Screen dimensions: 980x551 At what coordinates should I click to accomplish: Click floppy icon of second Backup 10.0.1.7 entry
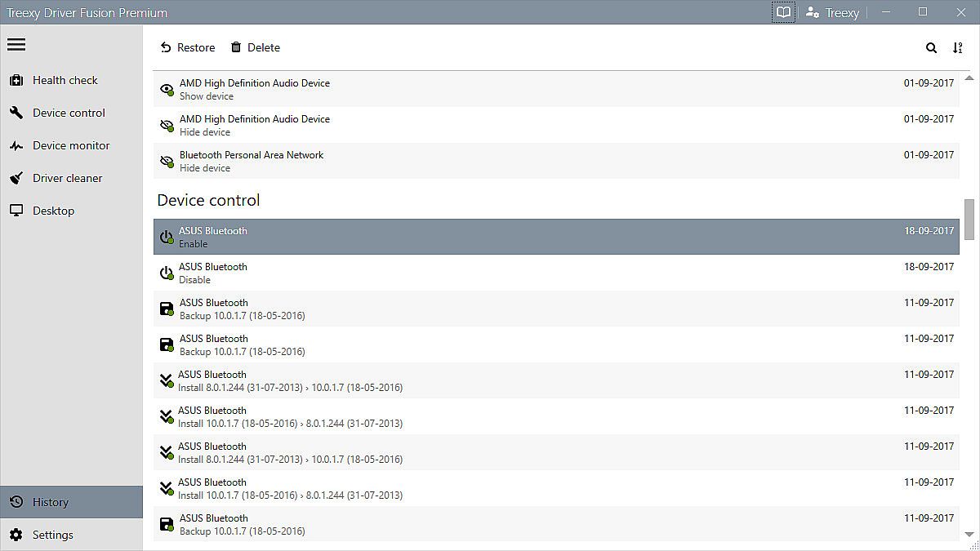coord(167,344)
